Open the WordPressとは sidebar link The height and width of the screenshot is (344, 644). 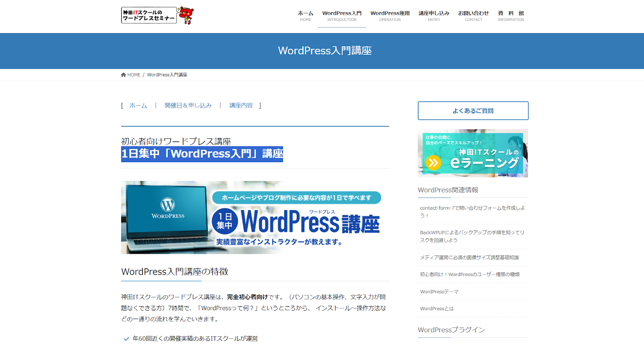coord(437,309)
